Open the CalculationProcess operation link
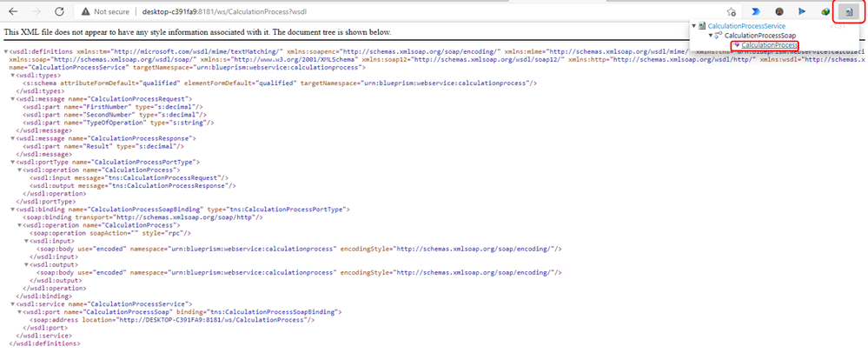 click(770, 45)
